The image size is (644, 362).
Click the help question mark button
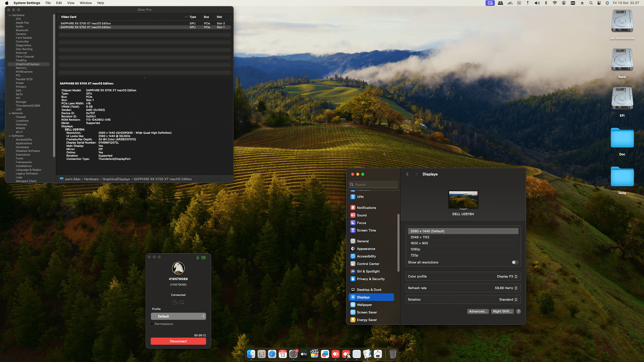point(518,311)
